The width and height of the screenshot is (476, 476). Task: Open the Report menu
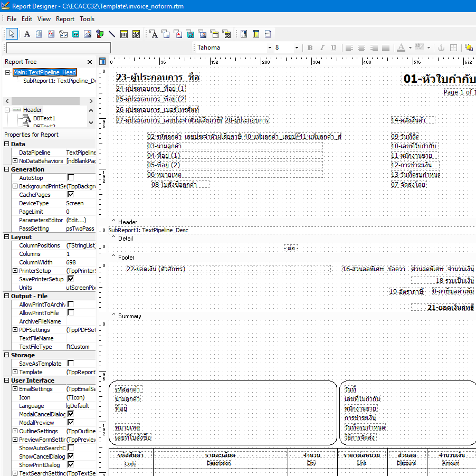pyautogui.click(x=65, y=19)
